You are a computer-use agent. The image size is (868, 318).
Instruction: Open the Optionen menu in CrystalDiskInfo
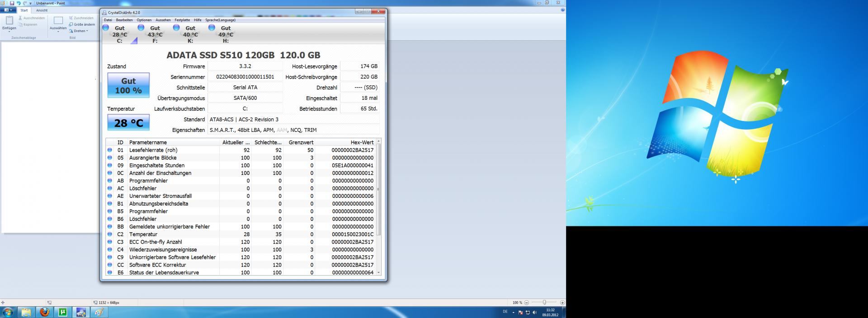(x=144, y=20)
